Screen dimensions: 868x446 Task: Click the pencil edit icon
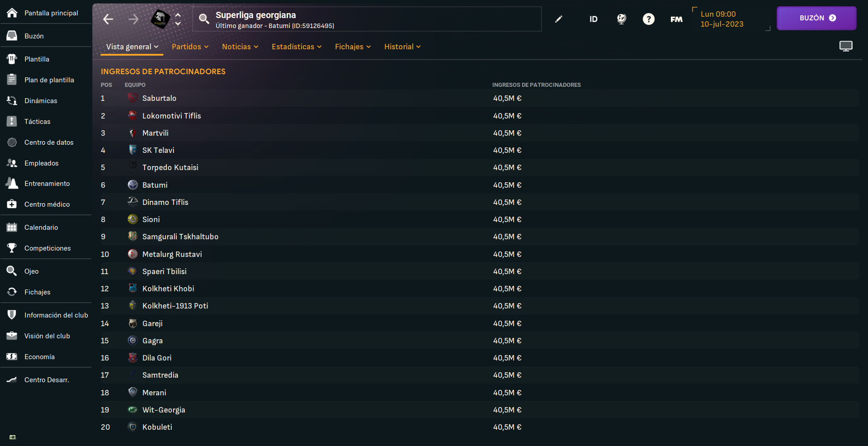(559, 19)
